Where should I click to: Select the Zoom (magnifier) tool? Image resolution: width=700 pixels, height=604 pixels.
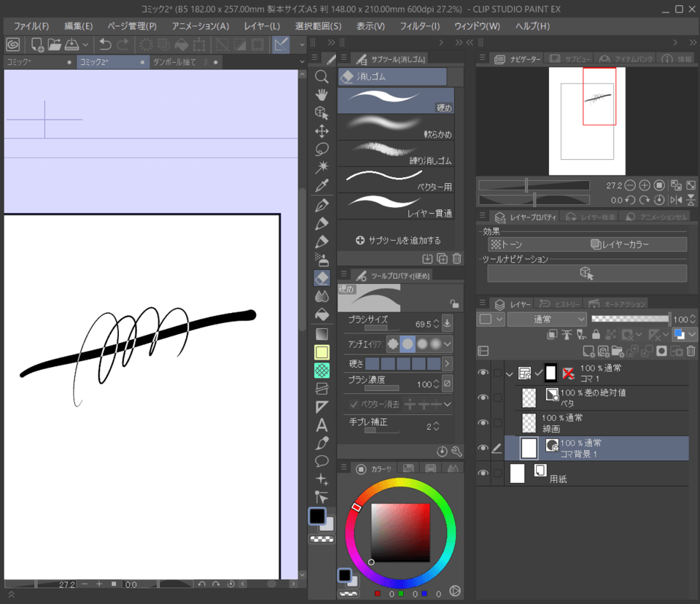(x=322, y=77)
